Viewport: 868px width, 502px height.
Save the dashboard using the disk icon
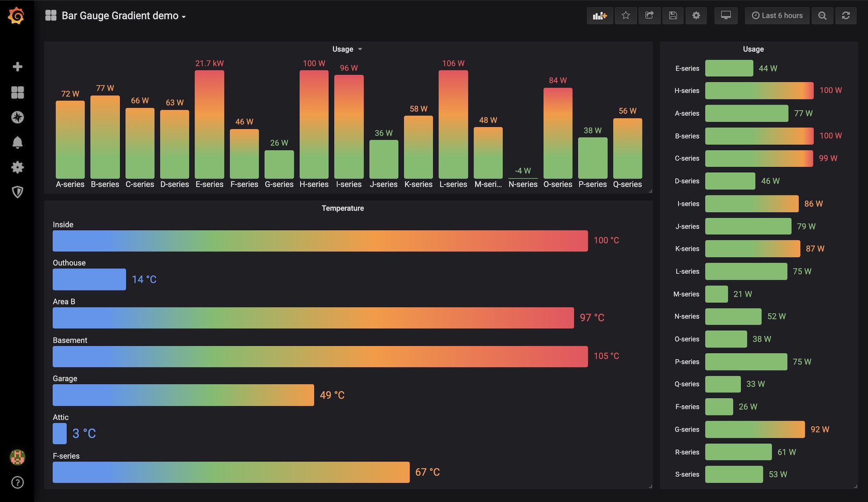coord(673,16)
